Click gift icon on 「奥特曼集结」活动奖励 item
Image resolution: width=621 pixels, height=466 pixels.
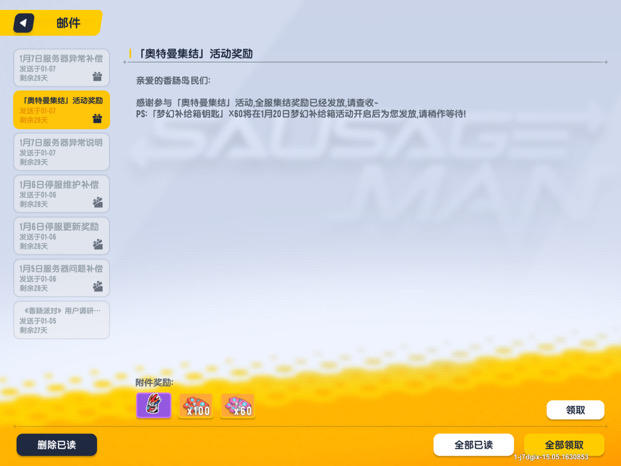(x=97, y=118)
